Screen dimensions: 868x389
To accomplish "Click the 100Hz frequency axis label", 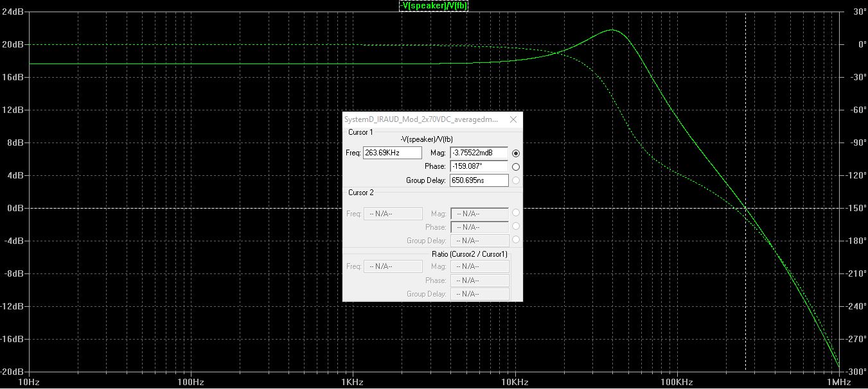I will click(x=191, y=383).
